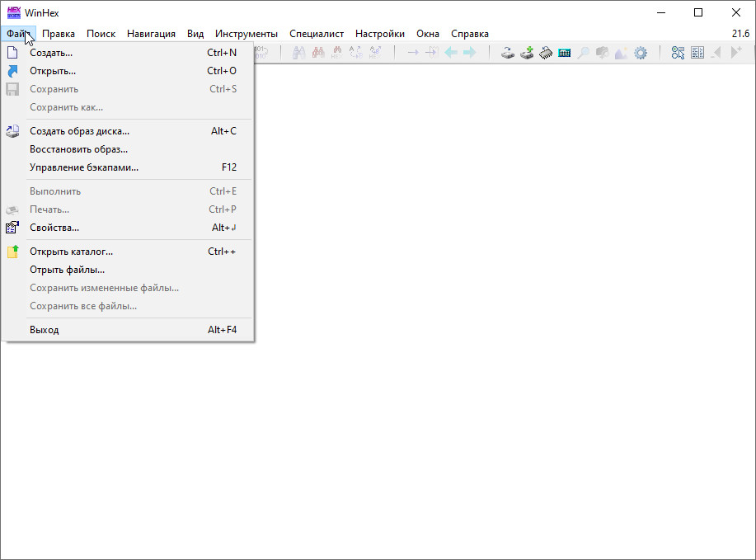756x560 pixels.
Task: Click the Open RAM memory chip icon
Action: (546, 53)
